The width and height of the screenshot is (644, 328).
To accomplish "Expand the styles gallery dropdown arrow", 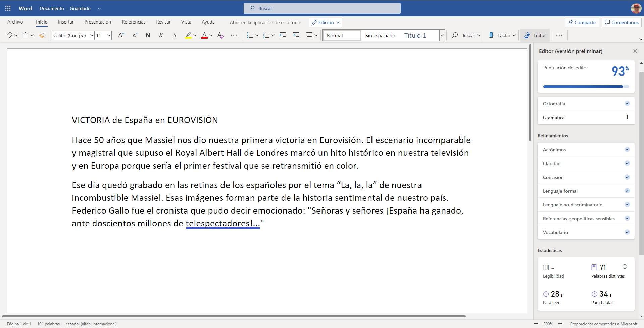I will point(442,35).
